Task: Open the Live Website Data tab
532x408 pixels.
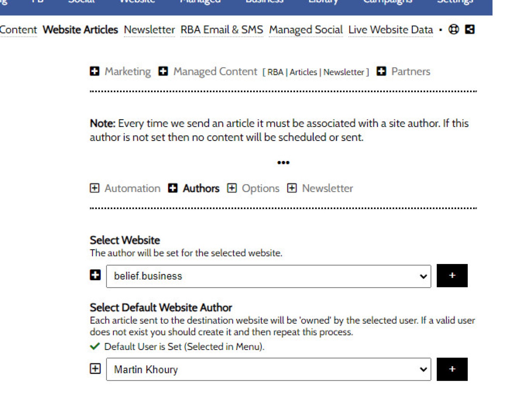Action: [390, 29]
